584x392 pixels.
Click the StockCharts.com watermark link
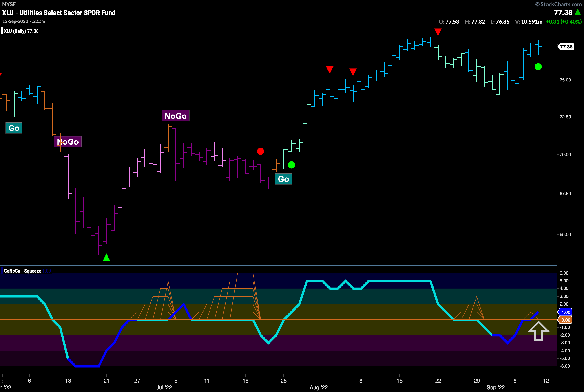pyautogui.click(x=558, y=4)
